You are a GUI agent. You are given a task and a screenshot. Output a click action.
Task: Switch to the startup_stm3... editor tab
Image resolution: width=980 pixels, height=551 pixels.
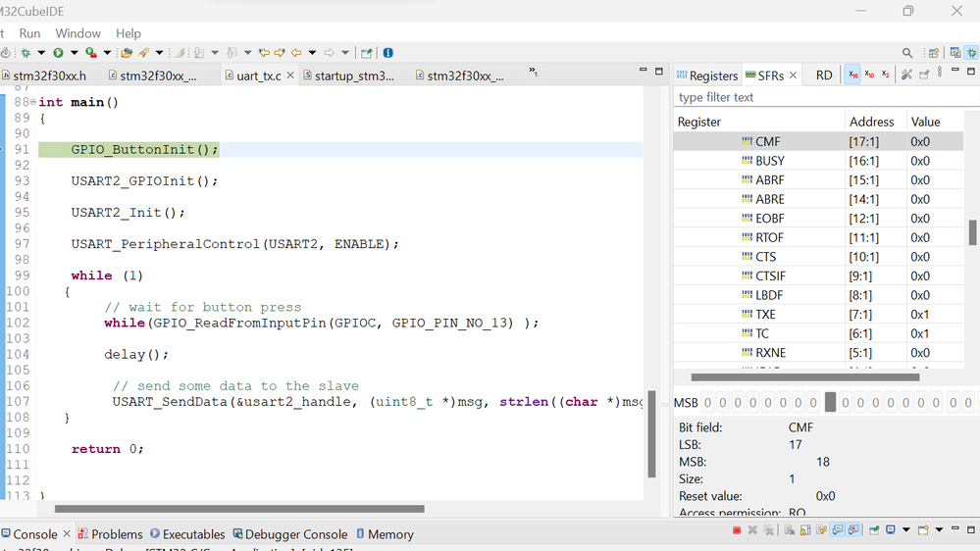[x=349, y=75]
